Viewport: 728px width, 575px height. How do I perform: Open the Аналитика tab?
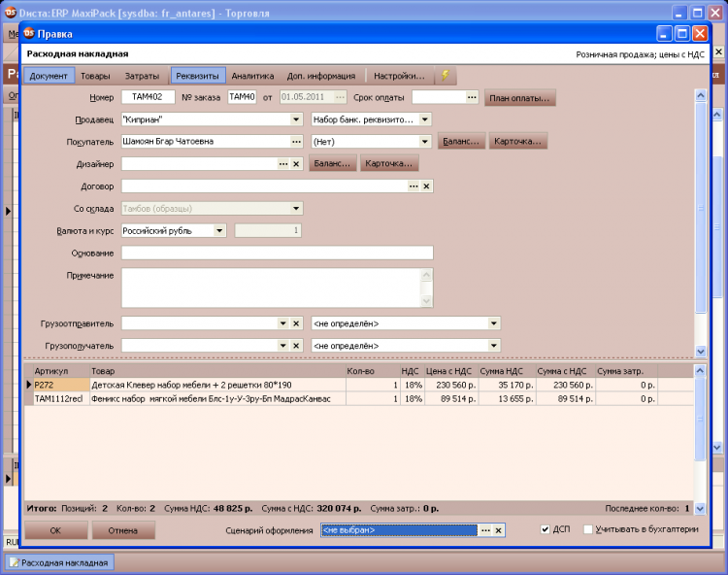(x=252, y=76)
